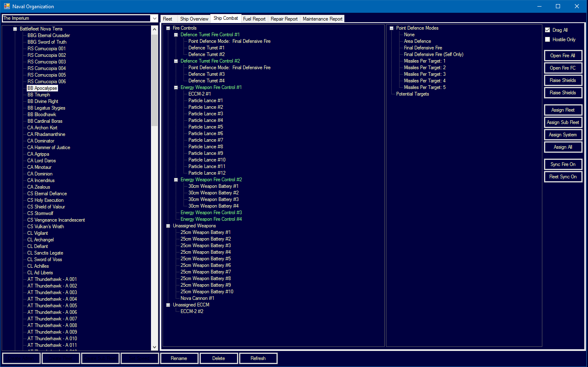Open the Ship Overview tab
588x367 pixels.
[194, 19]
